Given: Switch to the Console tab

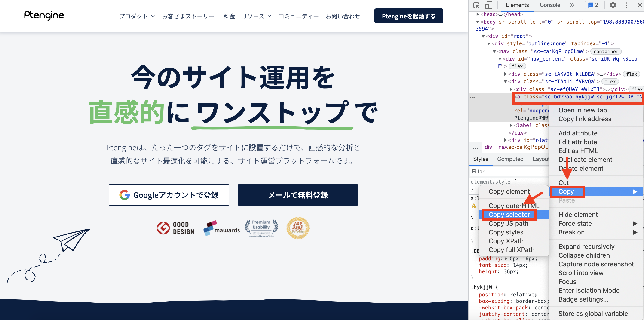Looking at the screenshot, I should click(x=550, y=5).
